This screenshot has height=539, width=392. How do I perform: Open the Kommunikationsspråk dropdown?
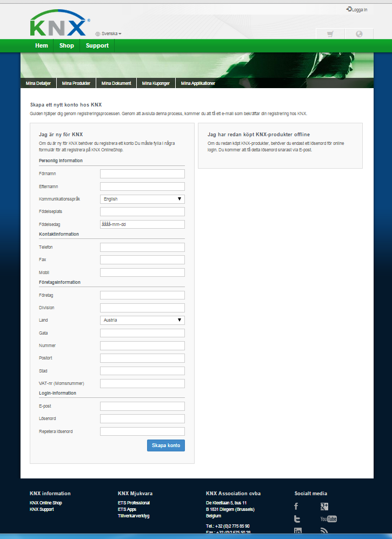click(x=142, y=199)
